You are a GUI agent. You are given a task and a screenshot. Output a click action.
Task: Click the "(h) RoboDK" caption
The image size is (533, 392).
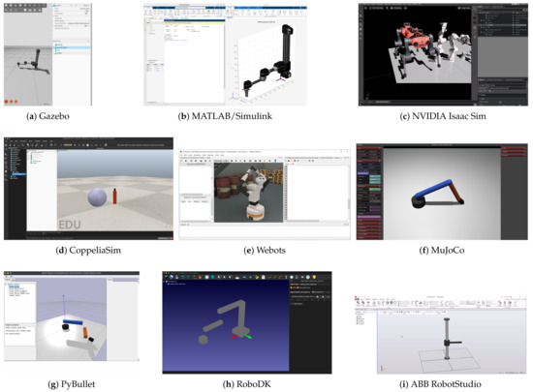point(247,384)
